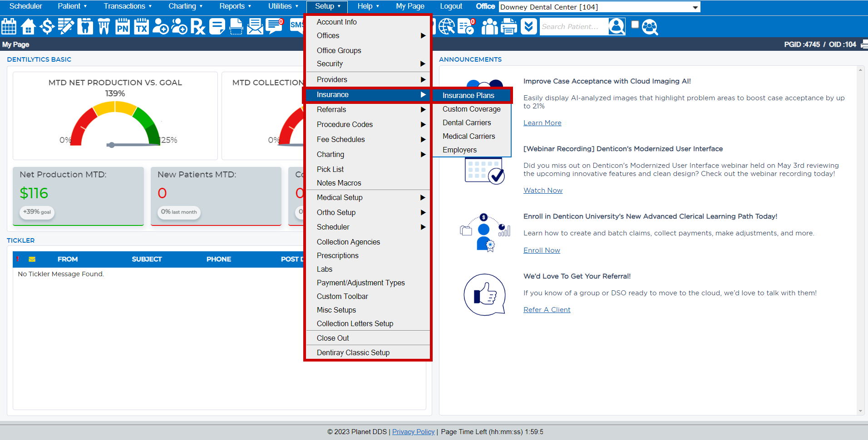Open the PN progress notes icon
This screenshot has height=440, width=868.
point(123,27)
